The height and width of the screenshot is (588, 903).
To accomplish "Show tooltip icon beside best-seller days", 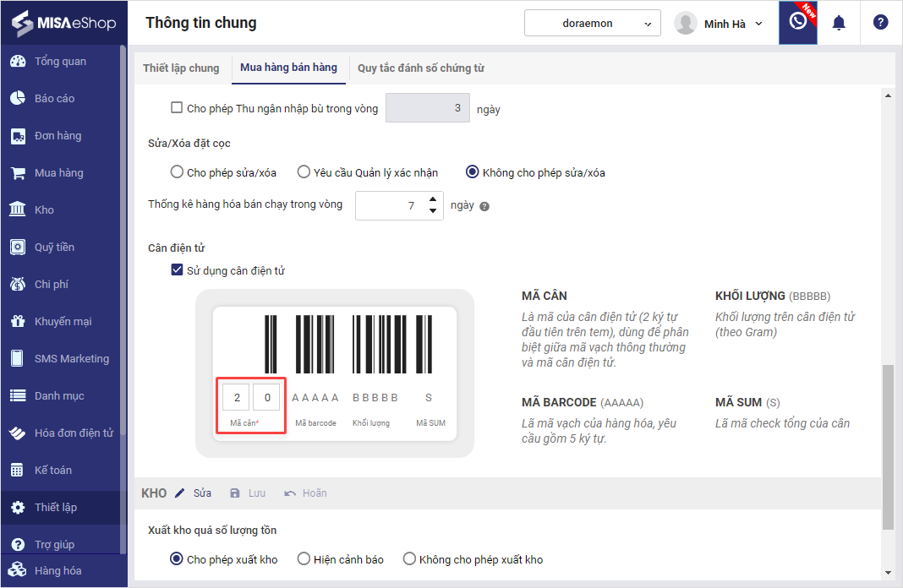I will (x=484, y=206).
